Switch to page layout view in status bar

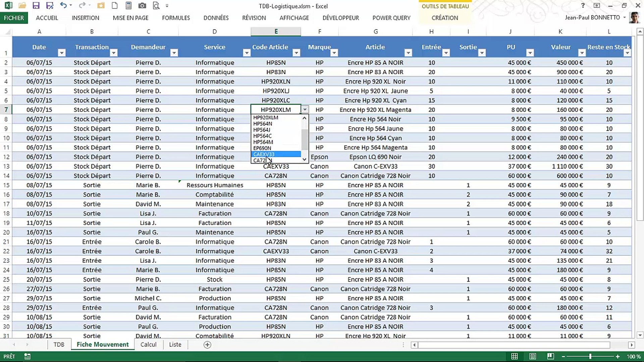tap(532, 356)
